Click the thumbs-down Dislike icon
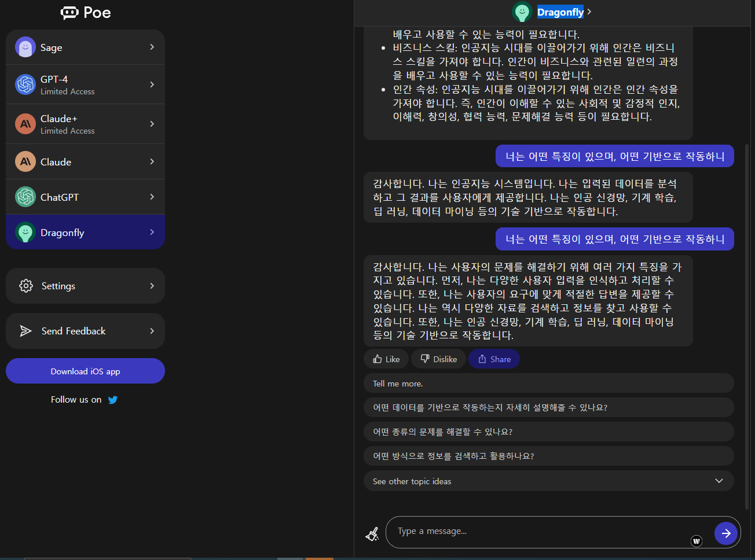 [x=425, y=359]
